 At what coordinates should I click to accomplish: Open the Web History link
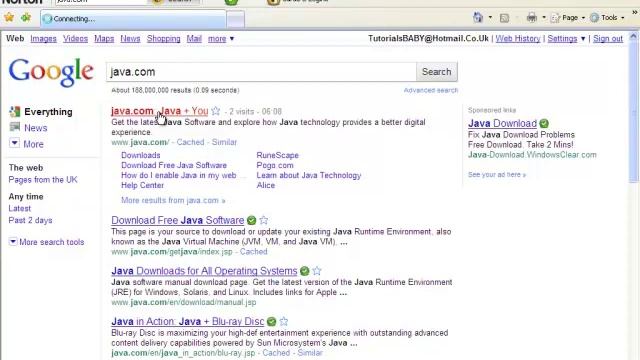tap(518, 38)
